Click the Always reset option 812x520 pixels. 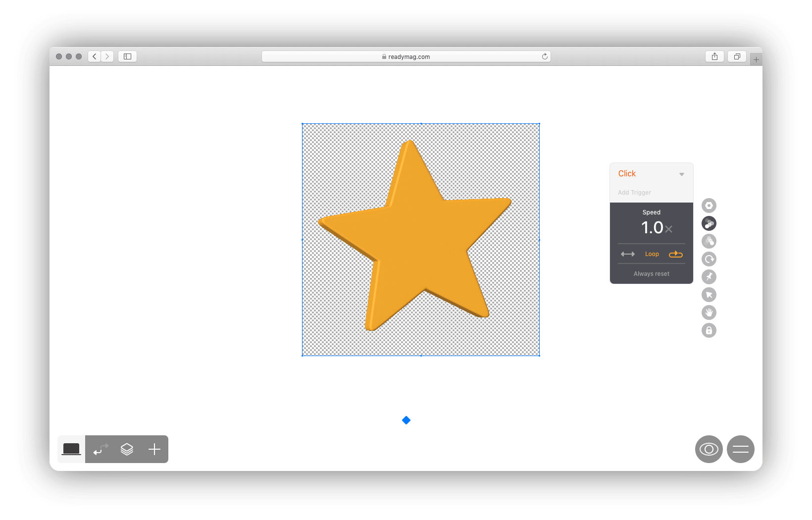[652, 274]
